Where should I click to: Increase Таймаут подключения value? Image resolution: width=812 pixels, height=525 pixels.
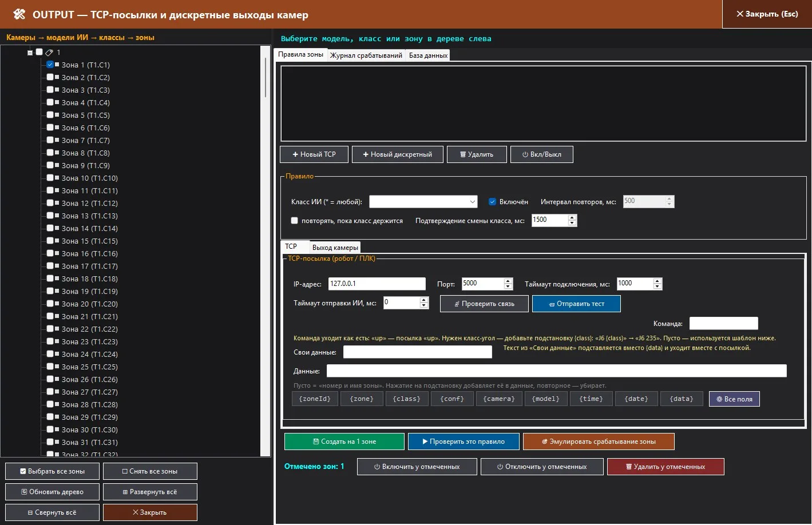click(657, 281)
